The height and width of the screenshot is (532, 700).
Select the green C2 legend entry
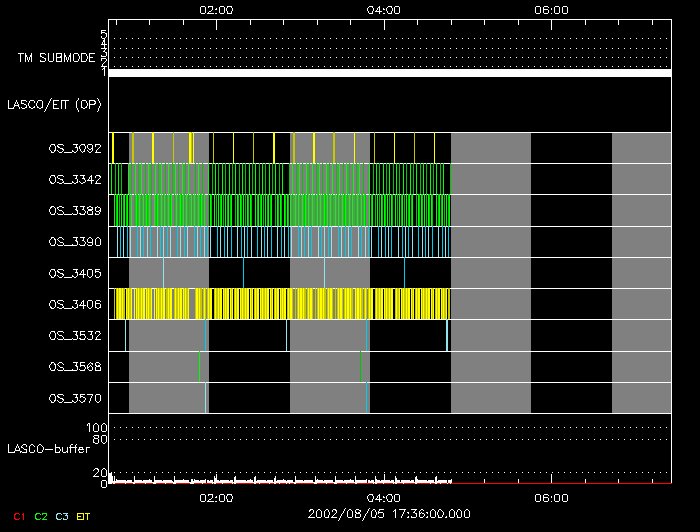click(x=40, y=516)
